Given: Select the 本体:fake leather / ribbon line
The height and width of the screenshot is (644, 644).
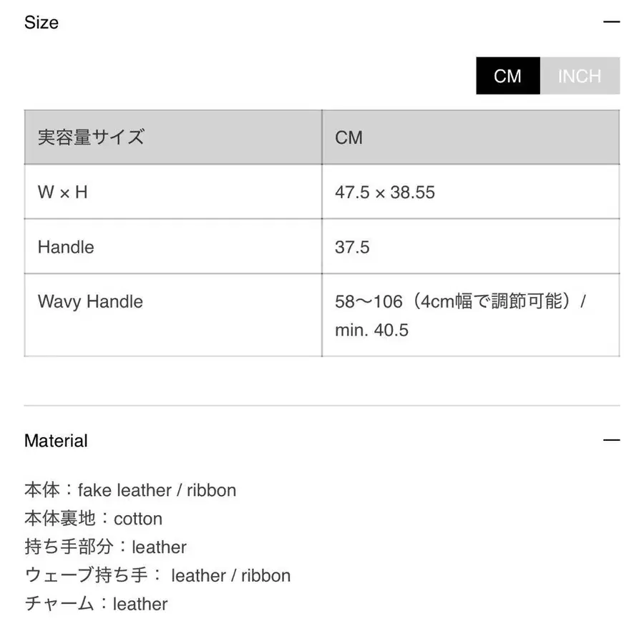Looking at the screenshot, I should click(130, 490).
